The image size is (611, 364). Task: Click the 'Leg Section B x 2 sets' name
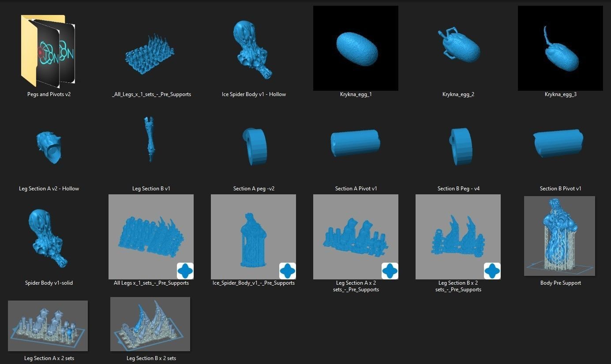(151, 358)
